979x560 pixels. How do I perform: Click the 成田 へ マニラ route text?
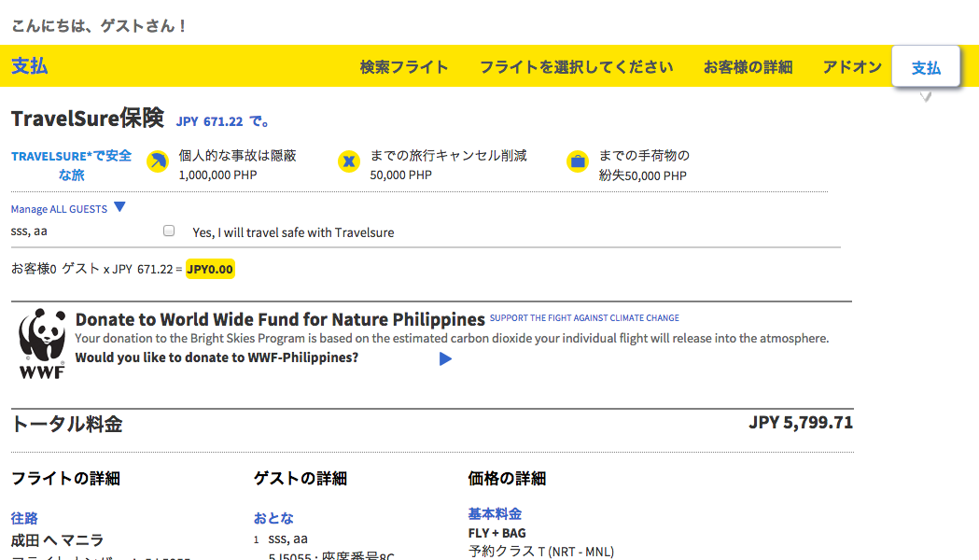click(58, 540)
